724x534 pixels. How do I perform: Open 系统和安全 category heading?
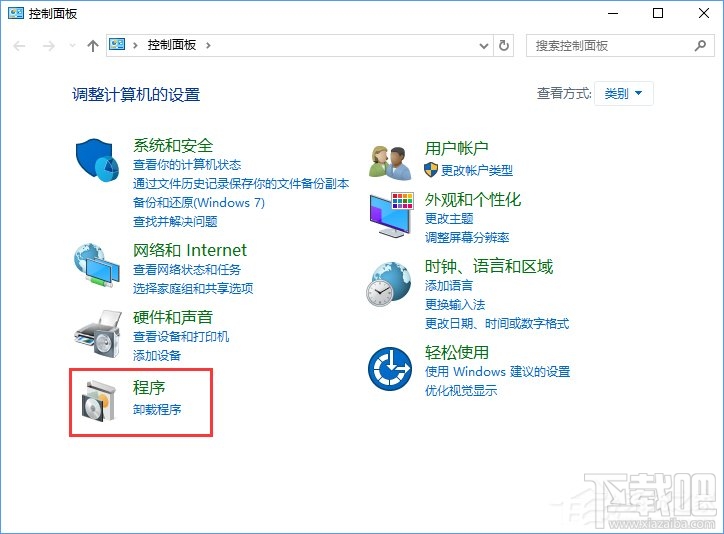[x=173, y=145]
